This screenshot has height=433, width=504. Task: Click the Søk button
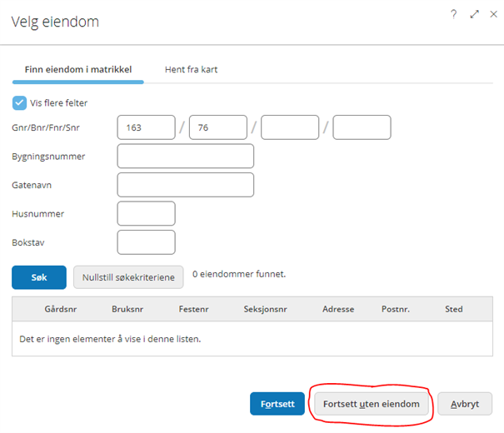[39, 277]
